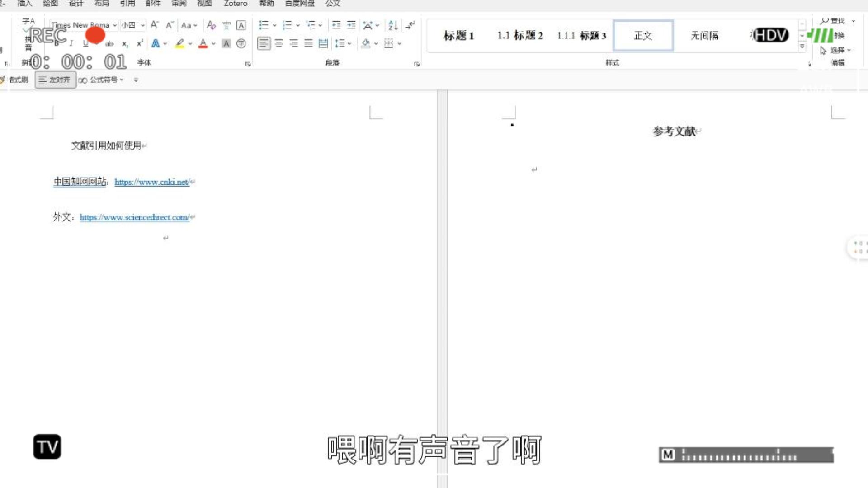Open the 设计 ribbon tab

point(76,4)
